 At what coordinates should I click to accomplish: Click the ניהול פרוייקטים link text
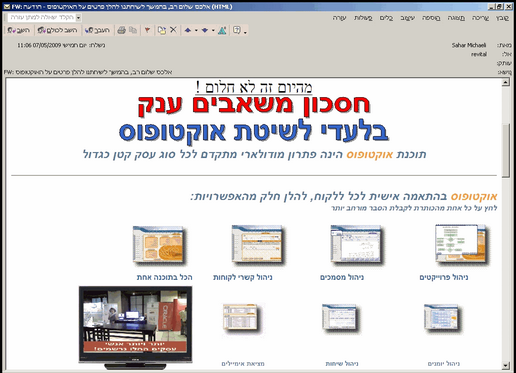pyautogui.click(x=444, y=277)
